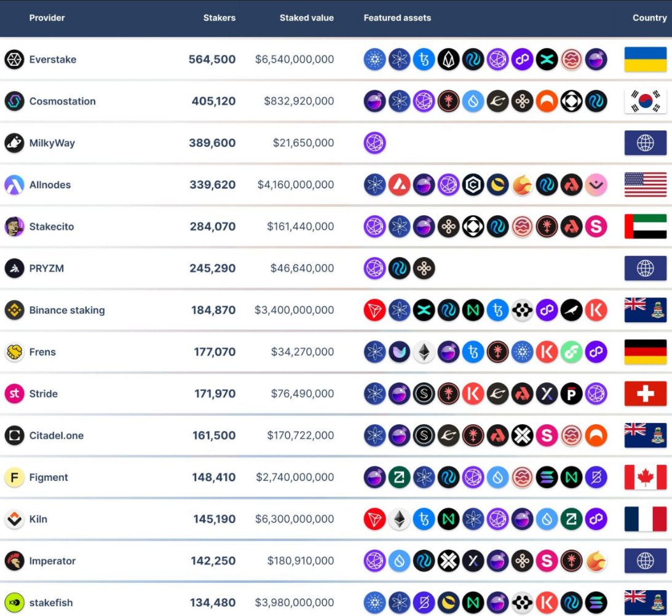Sort by the Country column header
Viewport: 672px width, 616px height.
coord(650,18)
